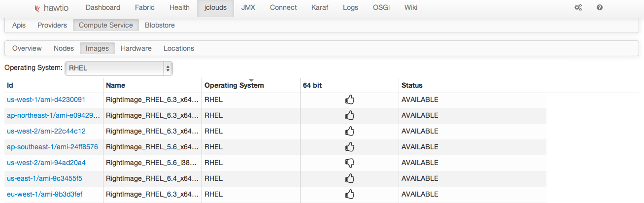
Task: Click thumbs-up icon in ap-southeast-1 row
Action: pos(350,147)
